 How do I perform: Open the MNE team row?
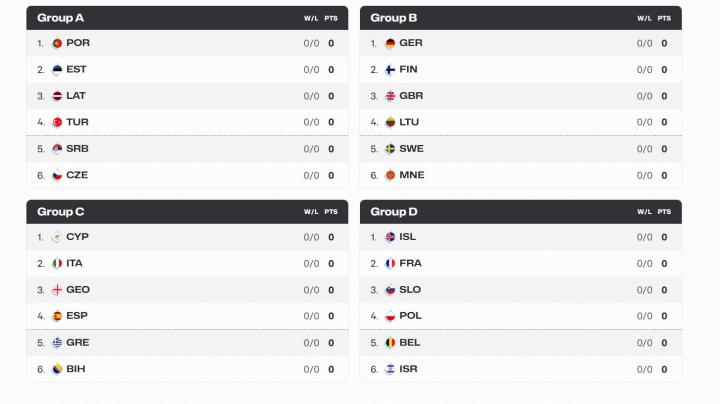click(x=520, y=175)
